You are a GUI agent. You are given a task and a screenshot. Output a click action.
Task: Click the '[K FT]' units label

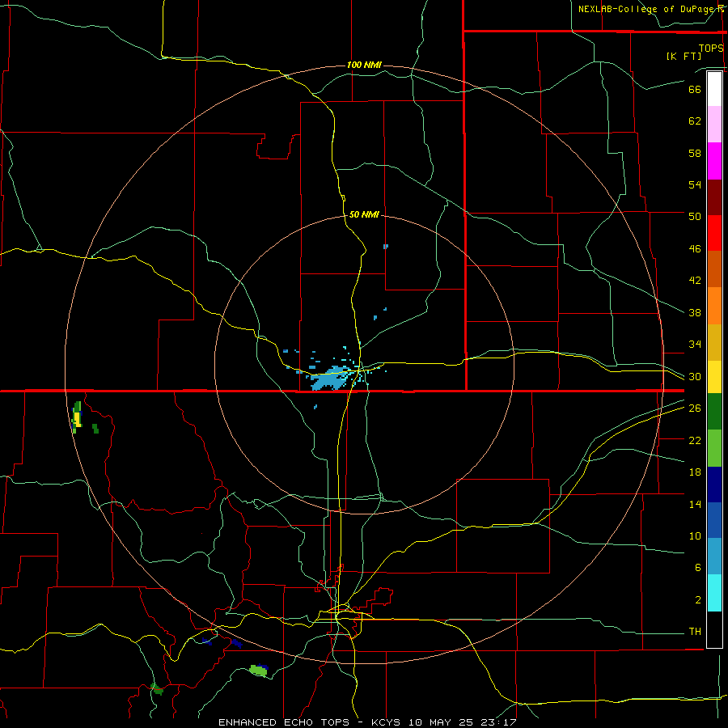tap(684, 56)
